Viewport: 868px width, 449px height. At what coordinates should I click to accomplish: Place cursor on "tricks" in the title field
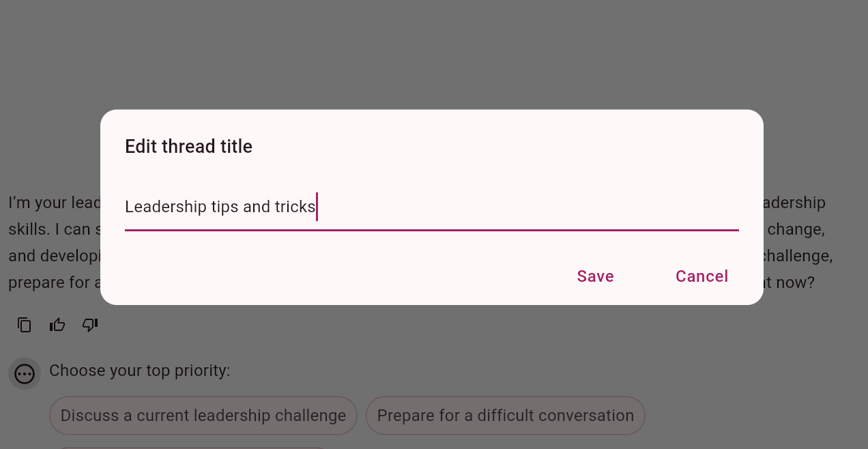(295, 207)
